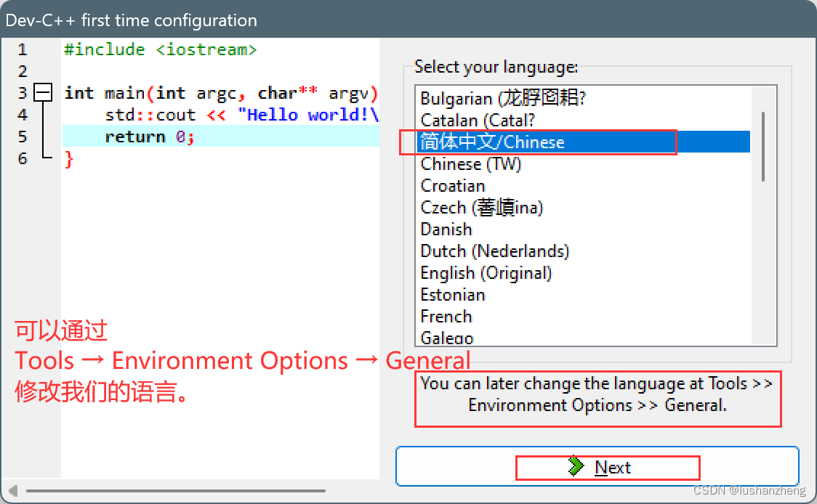Click line number 6 in the gutter

(23, 158)
